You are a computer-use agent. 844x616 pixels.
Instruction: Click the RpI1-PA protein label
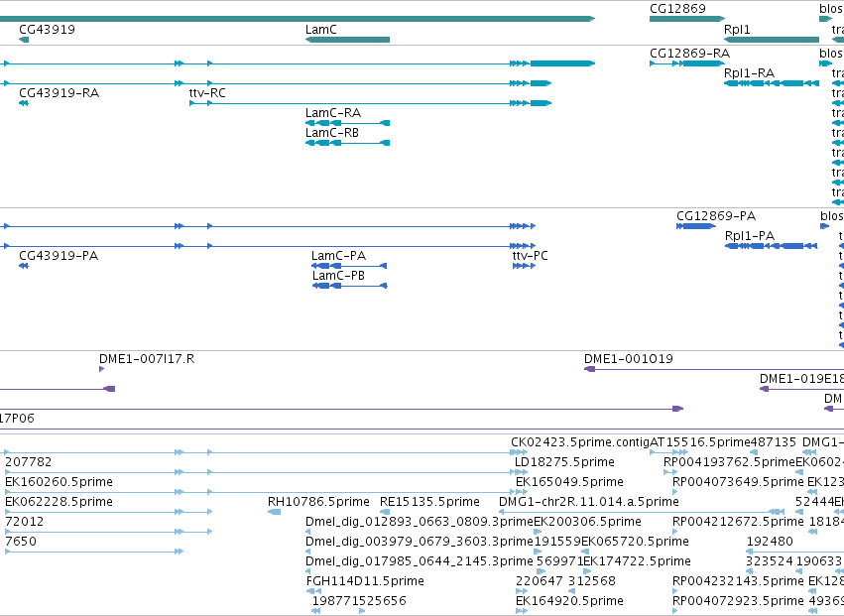pyautogui.click(x=750, y=236)
